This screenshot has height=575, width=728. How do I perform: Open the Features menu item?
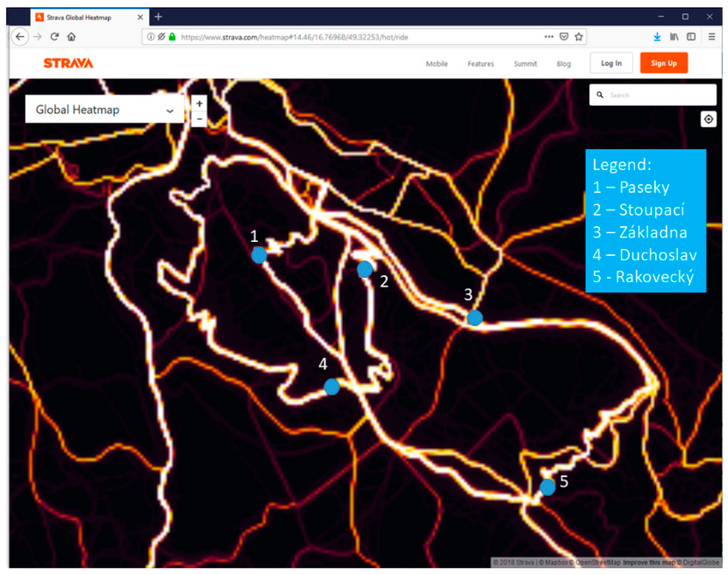coord(480,64)
